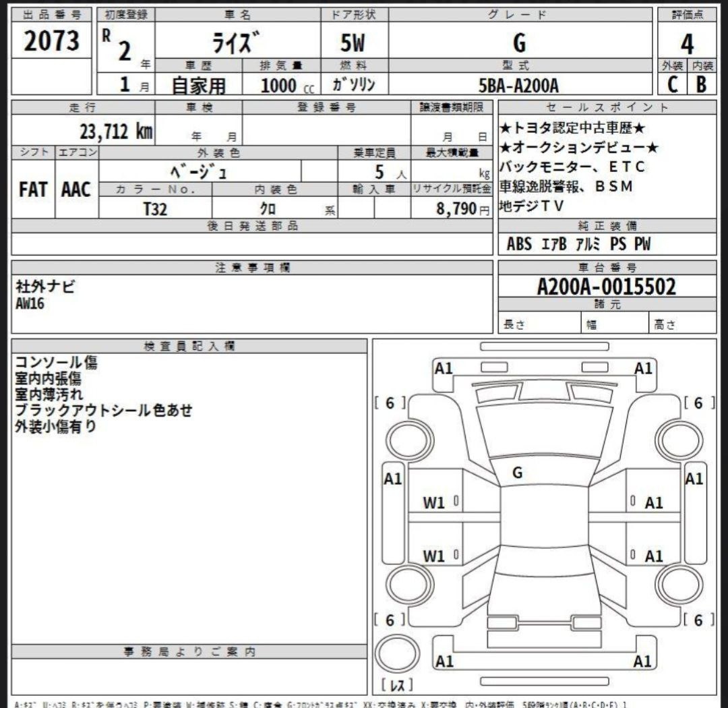This screenshot has width=728, height=708.
Task: Click the G mark on windshield diagram
Action: [x=517, y=473]
